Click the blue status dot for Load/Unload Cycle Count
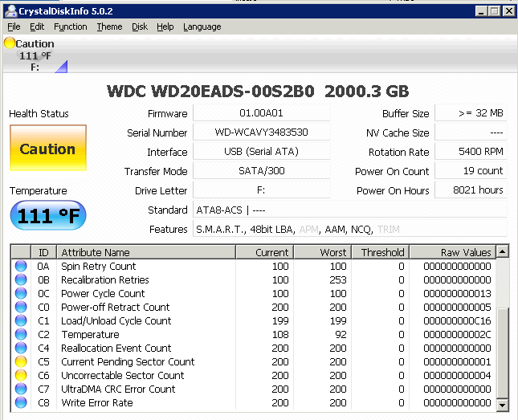518x420 pixels. pos(21,320)
